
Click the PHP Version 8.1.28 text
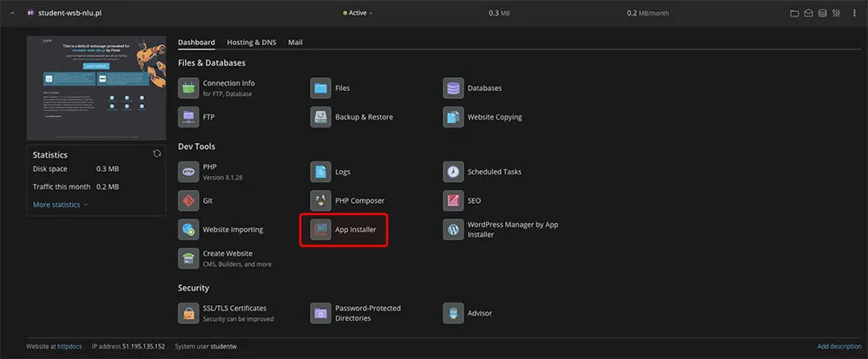coord(222,178)
